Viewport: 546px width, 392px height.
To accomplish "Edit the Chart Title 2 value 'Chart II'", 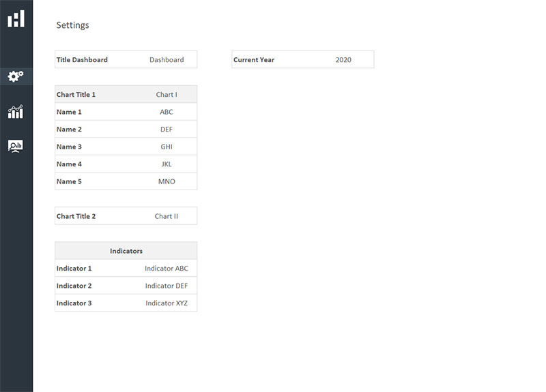I will tap(167, 216).
